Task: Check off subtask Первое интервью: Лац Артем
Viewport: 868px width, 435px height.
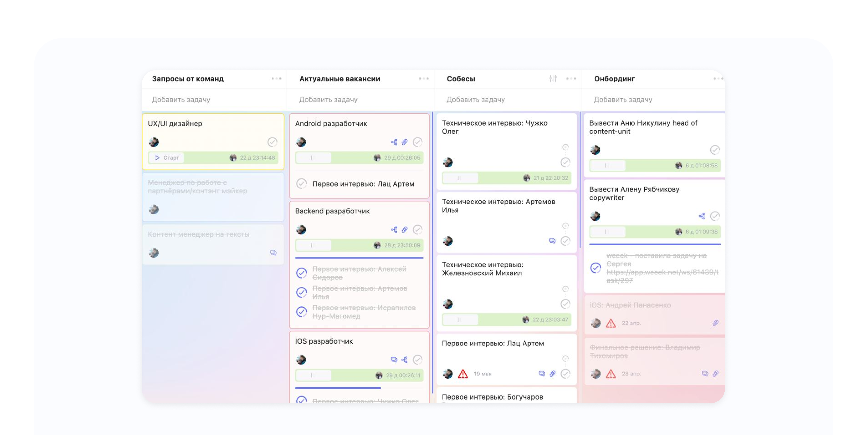Action: coord(301,184)
